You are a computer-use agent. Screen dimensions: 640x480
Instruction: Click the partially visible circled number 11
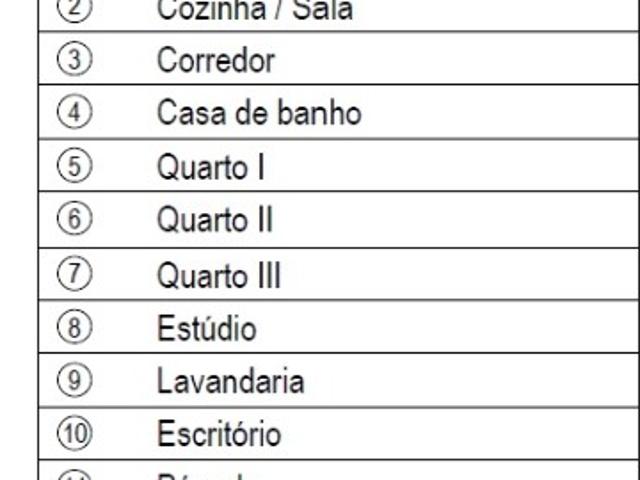click(74, 476)
